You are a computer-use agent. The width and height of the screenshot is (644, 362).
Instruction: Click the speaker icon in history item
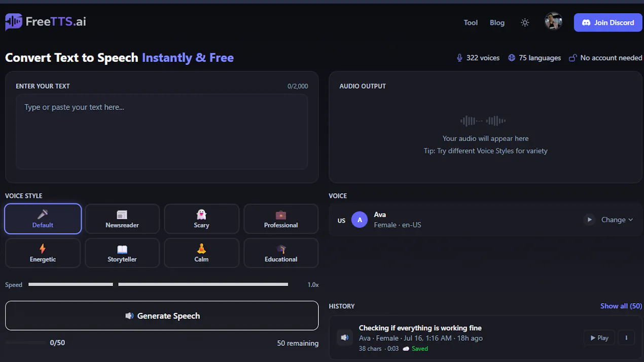tap(345, 338)
